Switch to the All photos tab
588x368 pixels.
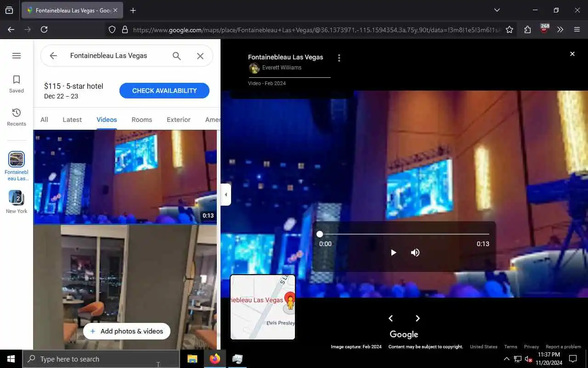click(44, 120)
